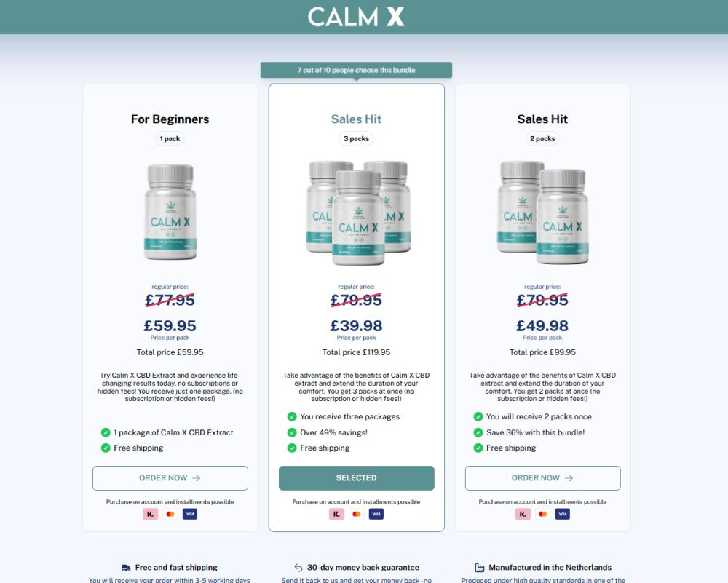Click the two bottles product image
Viewport: 728px width, 583px height.
[x=543, y=213]
